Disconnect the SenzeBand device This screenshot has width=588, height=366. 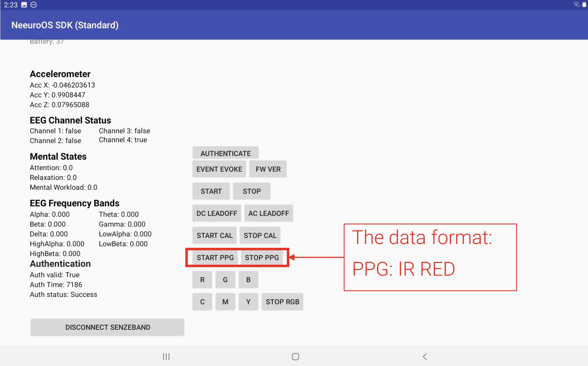coord(107,327)
